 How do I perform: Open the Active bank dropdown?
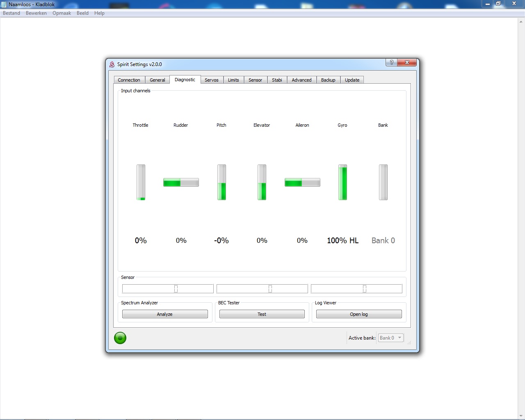390,338
